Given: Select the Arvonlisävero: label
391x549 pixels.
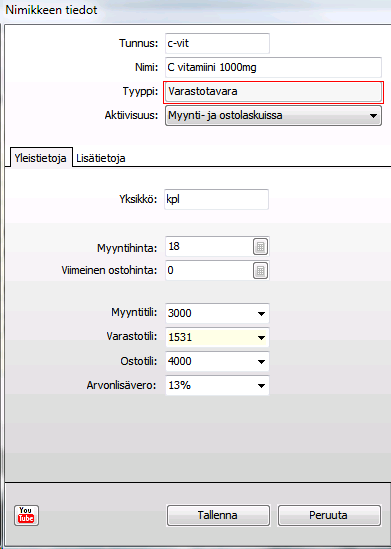Looking at the screenshot, I should click(x=121, y=385).
